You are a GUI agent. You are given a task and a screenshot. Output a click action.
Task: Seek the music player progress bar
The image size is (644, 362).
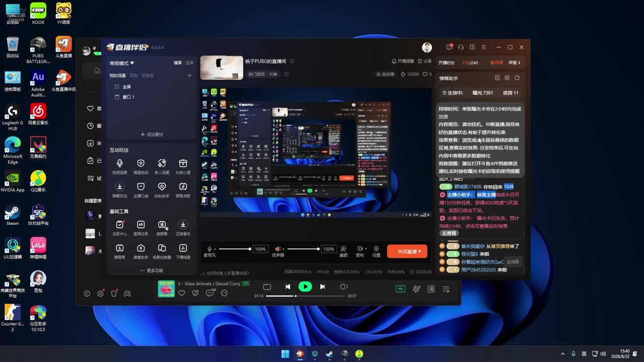(305, 296)
